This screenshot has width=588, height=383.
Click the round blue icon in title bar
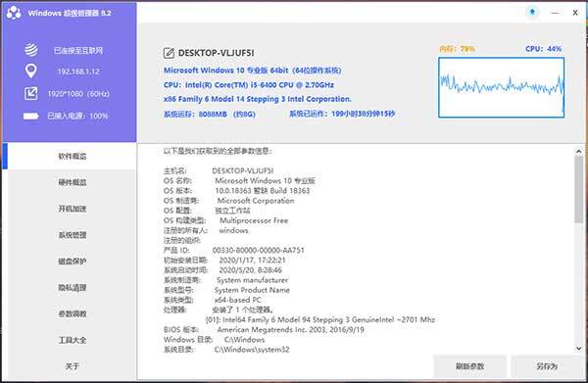coord(532,13)
